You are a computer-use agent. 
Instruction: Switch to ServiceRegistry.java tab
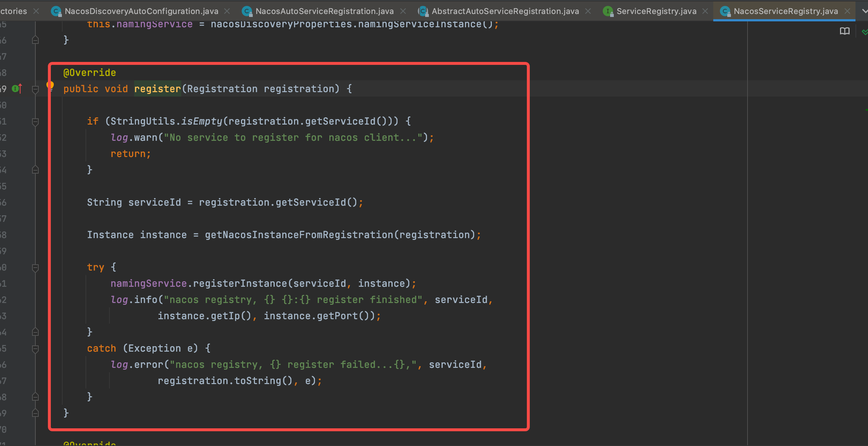point(657,11)
